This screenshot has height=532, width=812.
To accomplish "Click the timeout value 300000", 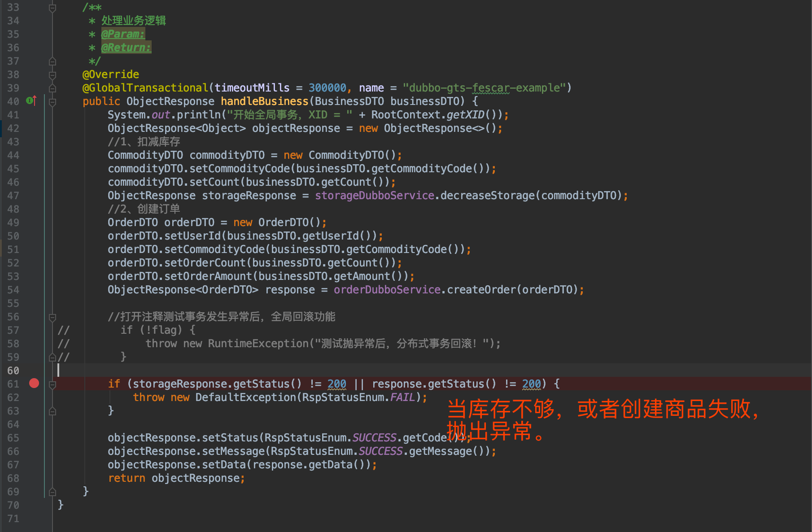I will 327,88.
